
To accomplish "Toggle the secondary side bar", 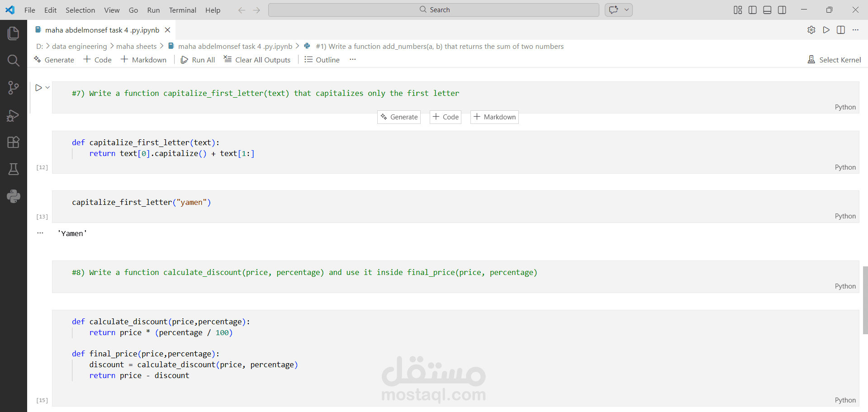I will [x=782, y=10].
